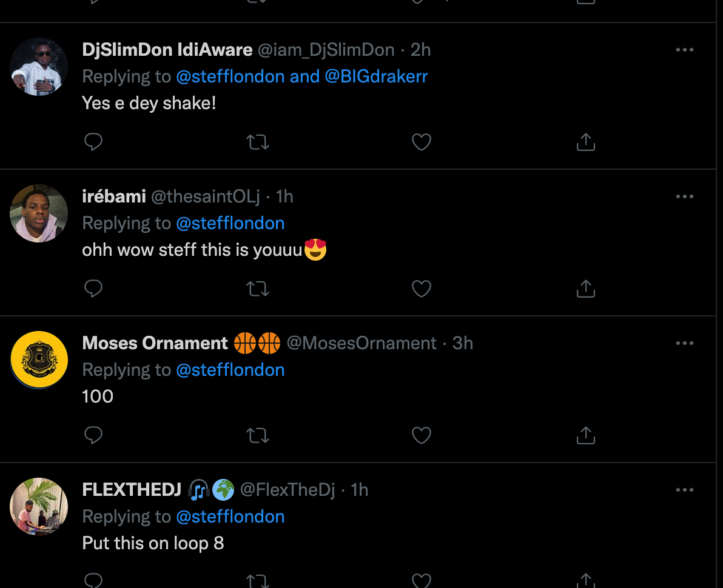Open more options for DjSlimDon's tweet
The height and width of the screenshot is (588, 723).
[684, 50]
